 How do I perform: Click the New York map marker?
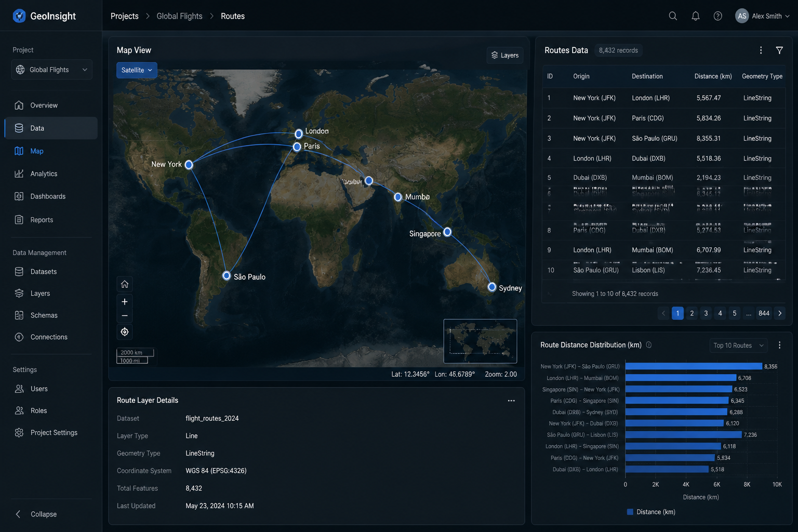click(189, 165)
